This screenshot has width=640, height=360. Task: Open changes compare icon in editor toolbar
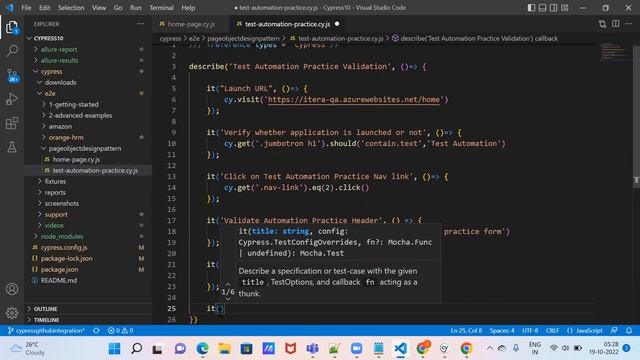coord(602,24)
